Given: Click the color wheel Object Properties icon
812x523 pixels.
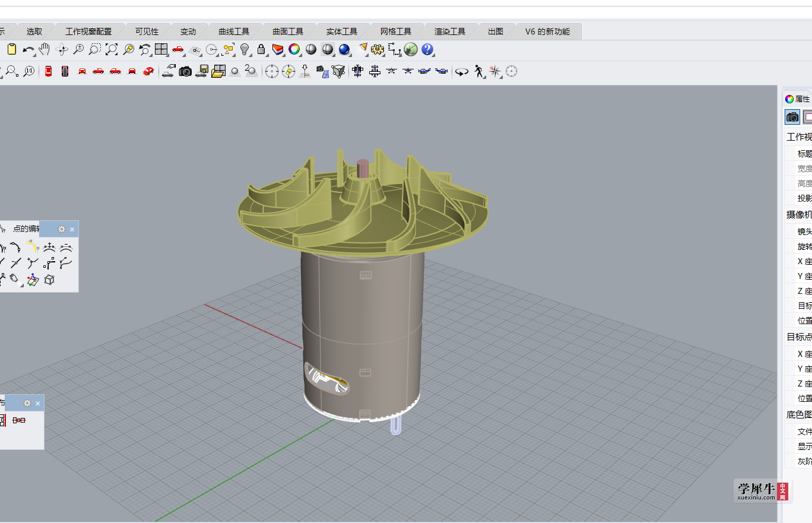Looking at the screenshot, I should [294, 49].
